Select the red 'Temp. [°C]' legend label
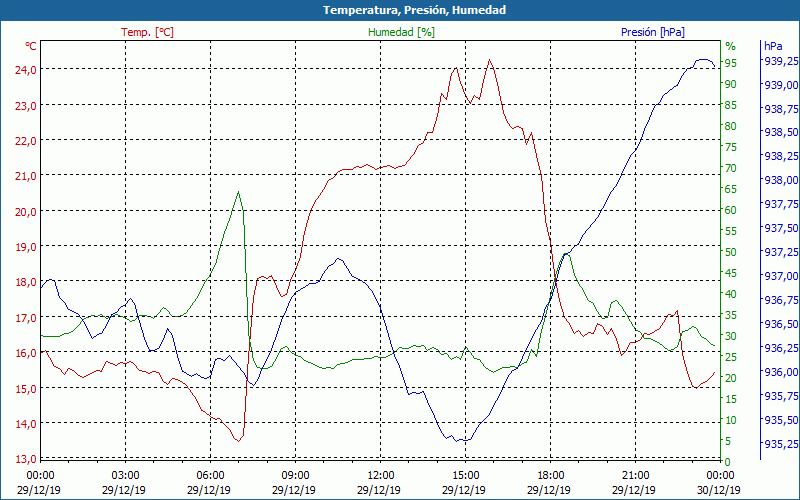800x500 pixels. click(147, 32)
